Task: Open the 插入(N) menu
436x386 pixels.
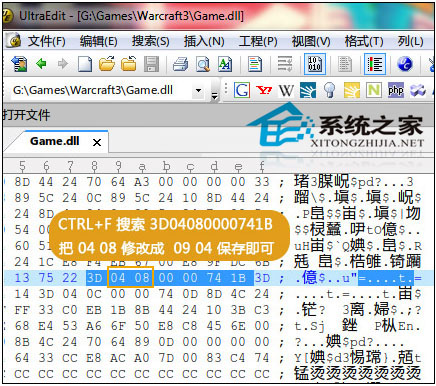Action: [204, 41]
